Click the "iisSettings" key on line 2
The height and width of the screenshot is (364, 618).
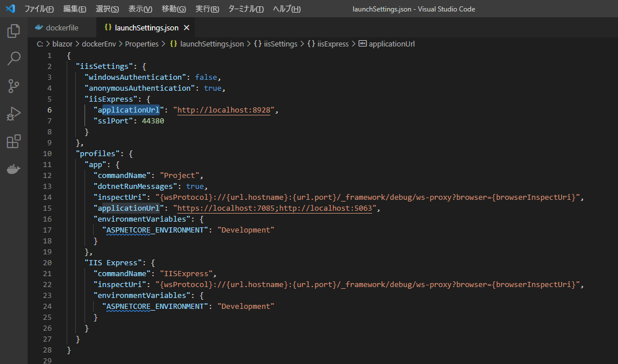(x=105, y=67)
